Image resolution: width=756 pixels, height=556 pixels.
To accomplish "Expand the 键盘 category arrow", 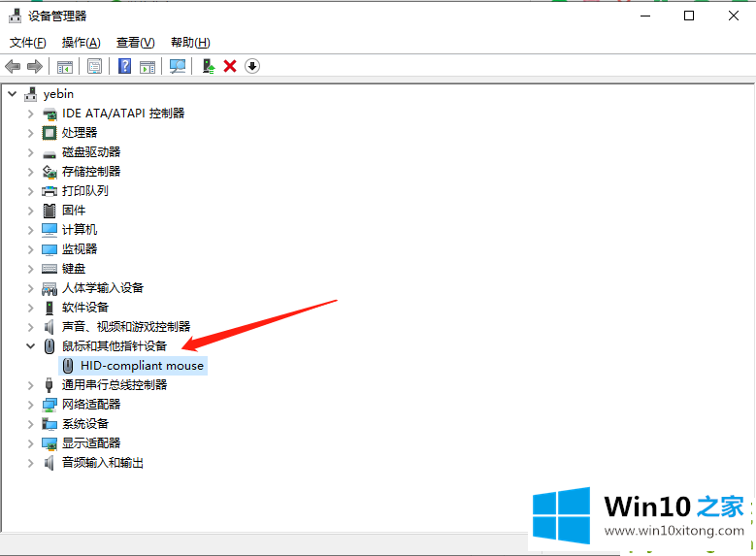I will coord(30,269).
